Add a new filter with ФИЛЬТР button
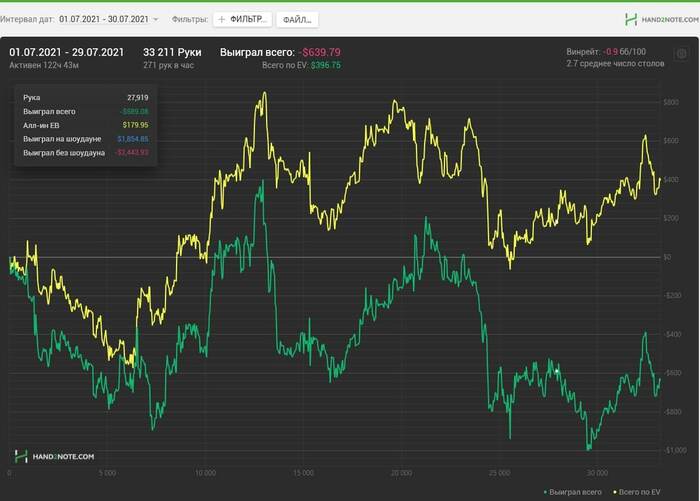Screen dimensions: 700x501 (x=242, y=20)
